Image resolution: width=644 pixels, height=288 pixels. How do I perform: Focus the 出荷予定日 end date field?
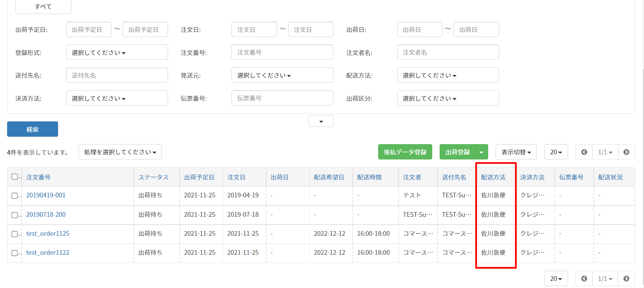point(145,30)
